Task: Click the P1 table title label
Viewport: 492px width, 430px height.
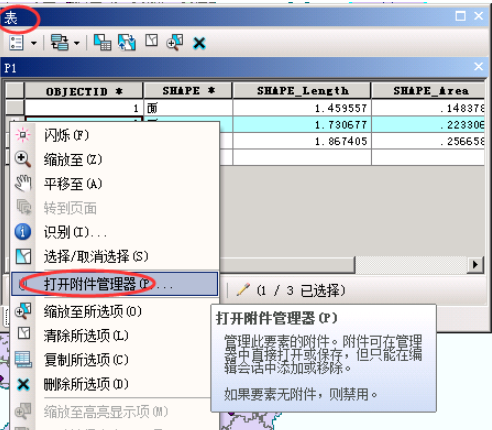Action: [x=10, y=69]
